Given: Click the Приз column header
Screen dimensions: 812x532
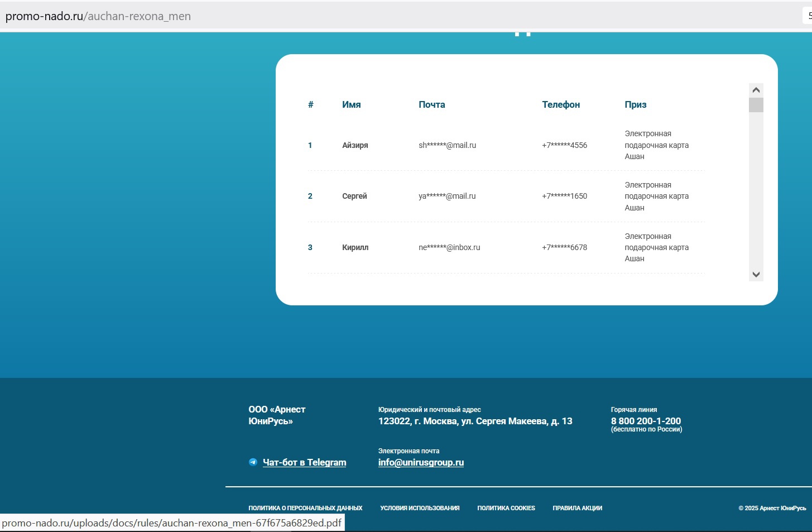Looking at the screenshot, I should point(635,104).
